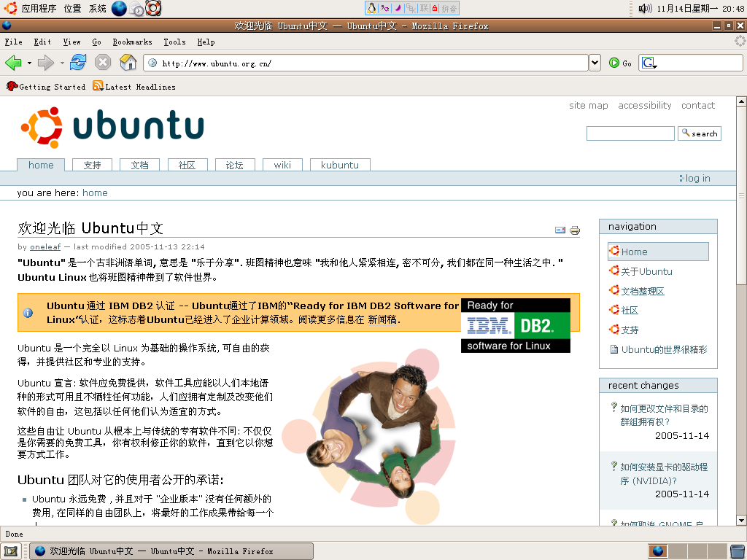Screen dimensions: 747x560
Task: Click the Ready for IBM DB2 banner
Action: 516,325
